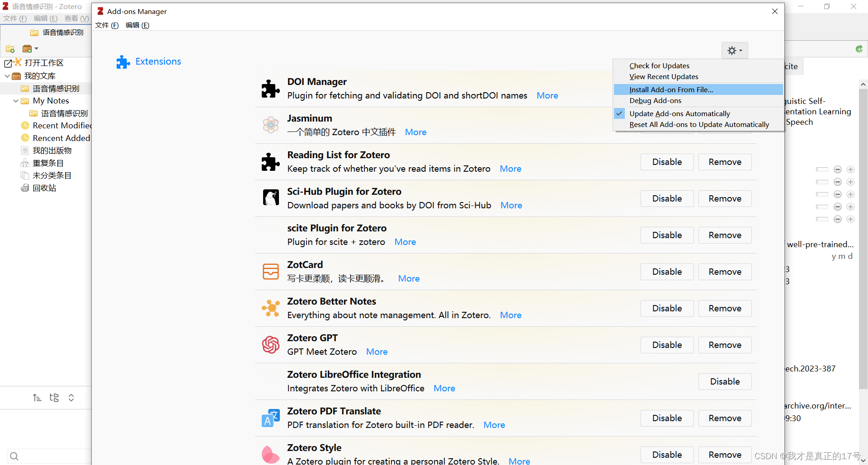
Task: Remove Zotero PDF Translate
Action: tap(725, 418)
